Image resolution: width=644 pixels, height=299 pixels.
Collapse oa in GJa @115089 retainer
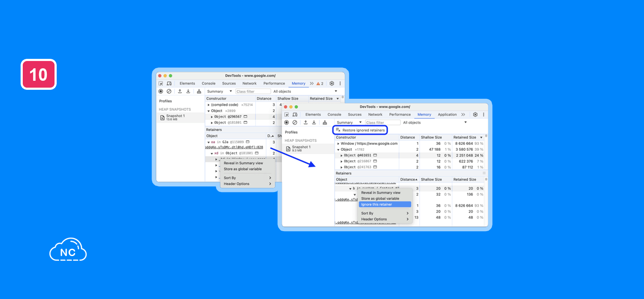(x=209, y=142)
